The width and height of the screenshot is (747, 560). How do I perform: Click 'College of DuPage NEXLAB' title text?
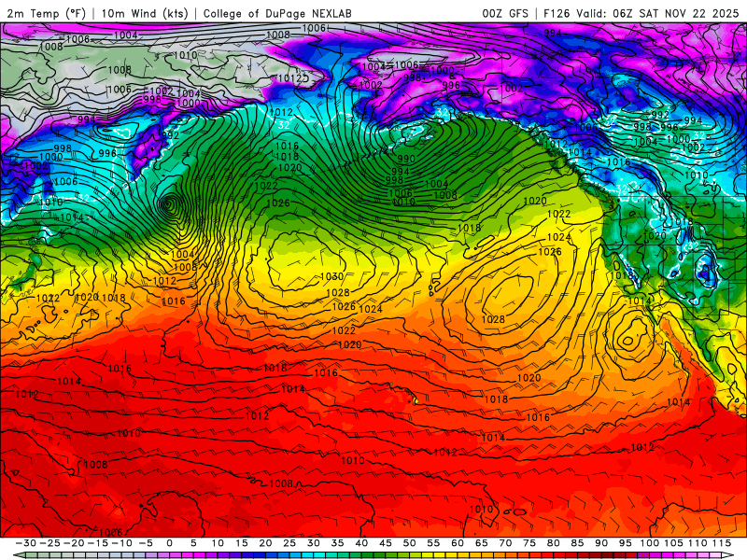point(277,13)
